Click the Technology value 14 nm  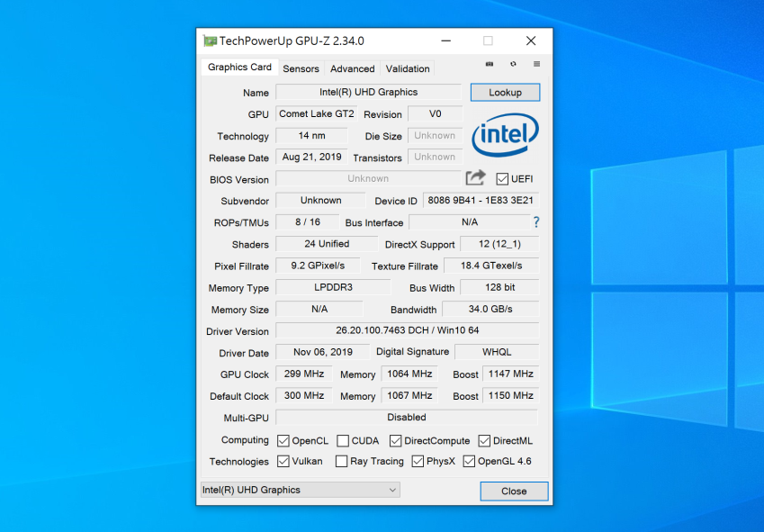(312, 135)
